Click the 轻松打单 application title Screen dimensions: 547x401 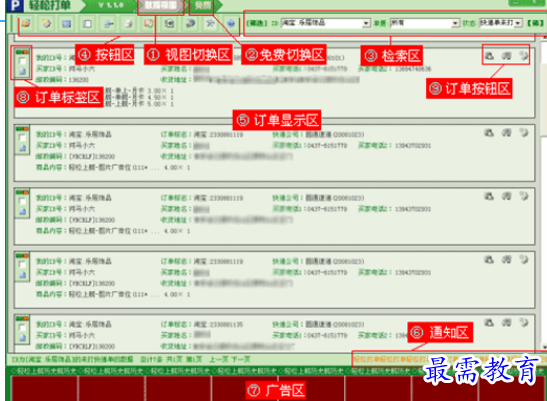point(50,5)
